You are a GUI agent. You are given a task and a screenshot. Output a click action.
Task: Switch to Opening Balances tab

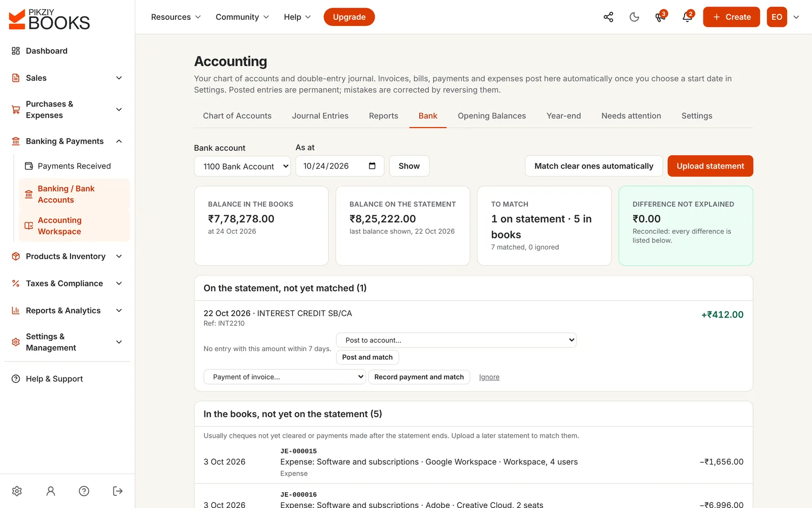point(492,116)
